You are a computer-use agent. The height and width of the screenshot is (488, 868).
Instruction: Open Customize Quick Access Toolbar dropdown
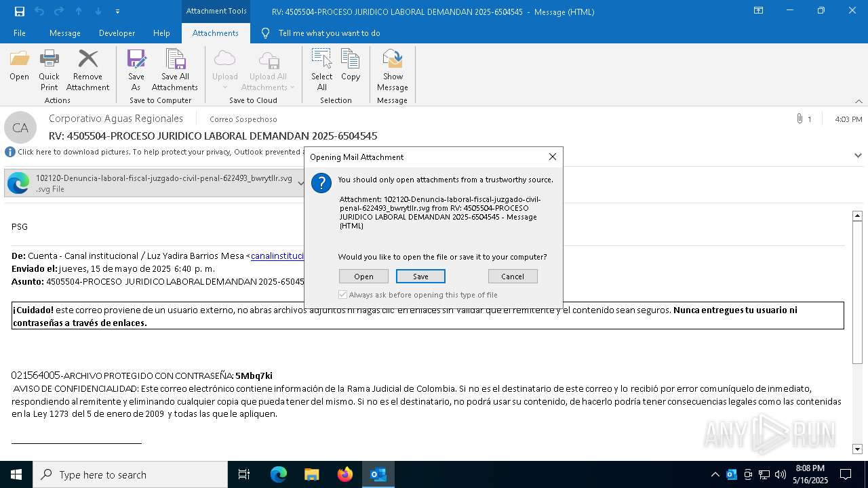[117, 12]
